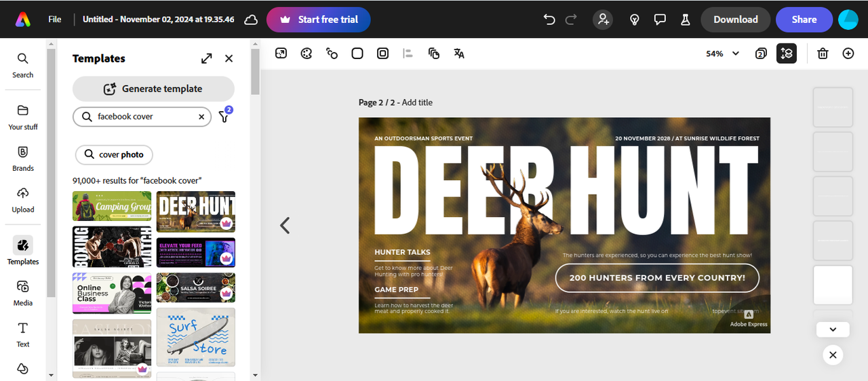Click the Download button
Viewport: 868px width, 381px height.
[736, 20]
